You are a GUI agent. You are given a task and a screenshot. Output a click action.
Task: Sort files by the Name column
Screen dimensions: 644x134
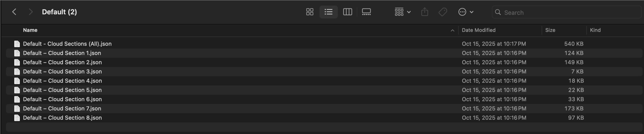[30, 30]
